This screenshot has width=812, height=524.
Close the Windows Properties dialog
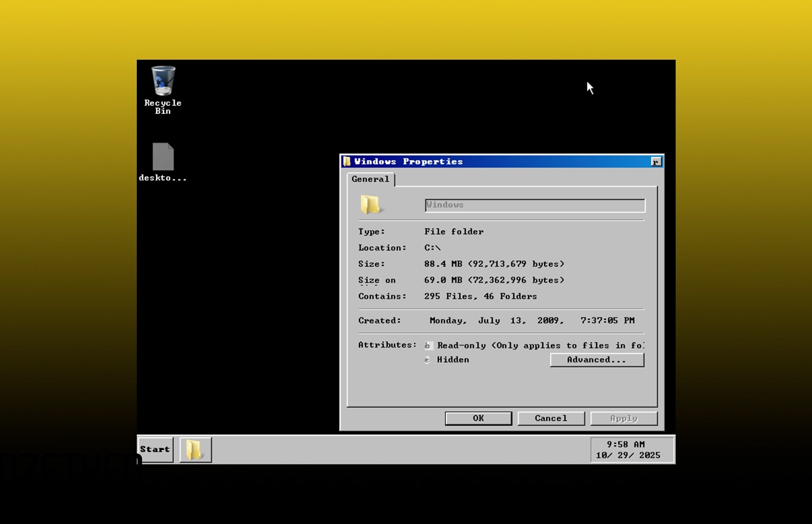point(656,162)
